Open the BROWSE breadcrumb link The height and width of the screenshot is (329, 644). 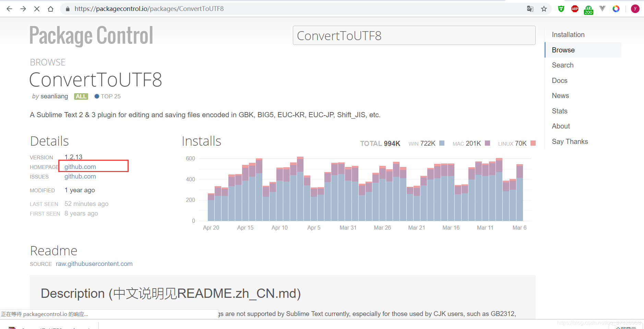[x=48, y=62]
